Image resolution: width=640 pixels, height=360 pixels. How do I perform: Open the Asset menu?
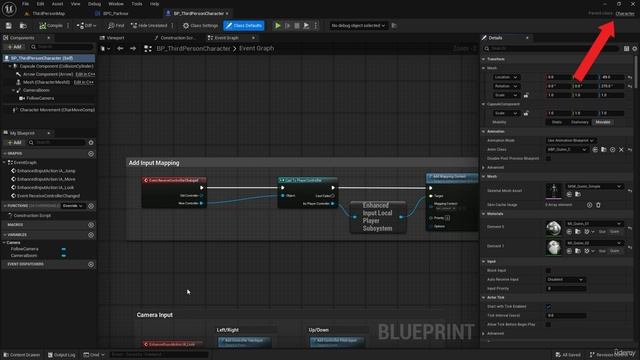[x=57, y=4]
